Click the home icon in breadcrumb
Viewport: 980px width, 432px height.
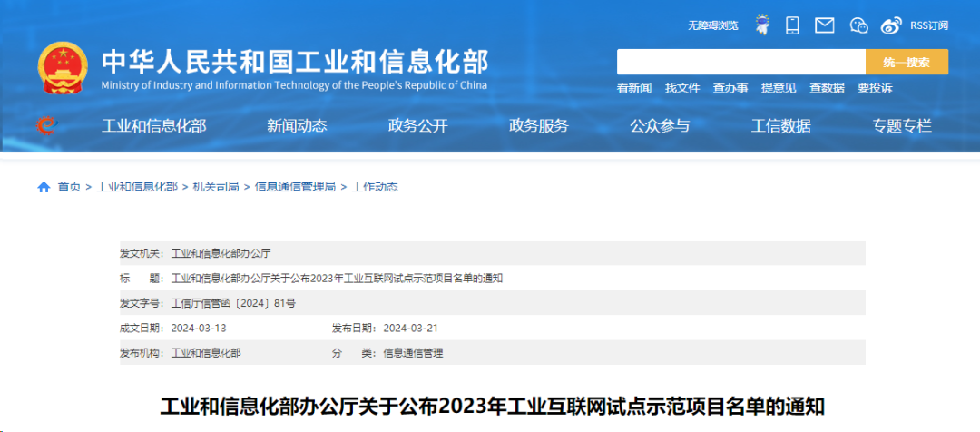pos(44,187)
